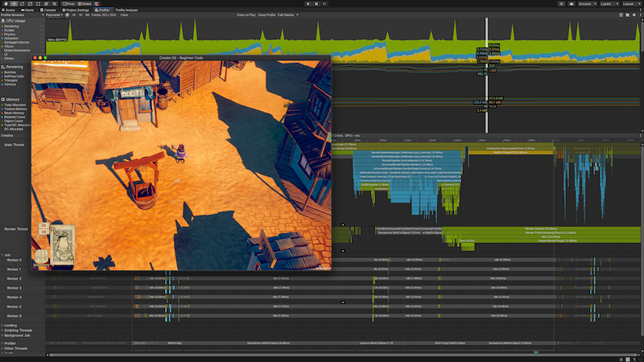Viewport: 644px width, 362px height.
Task: Click the Clear button in profiler toolbar
Action: click(125, 14)
